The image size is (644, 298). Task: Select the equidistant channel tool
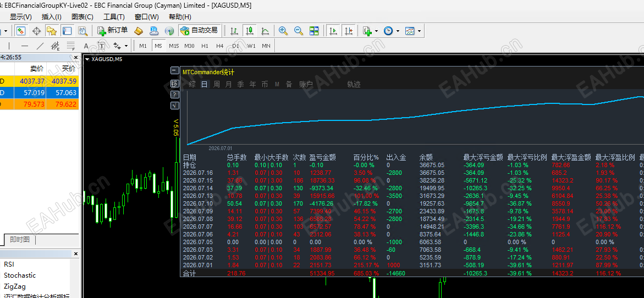coord(55,46)
